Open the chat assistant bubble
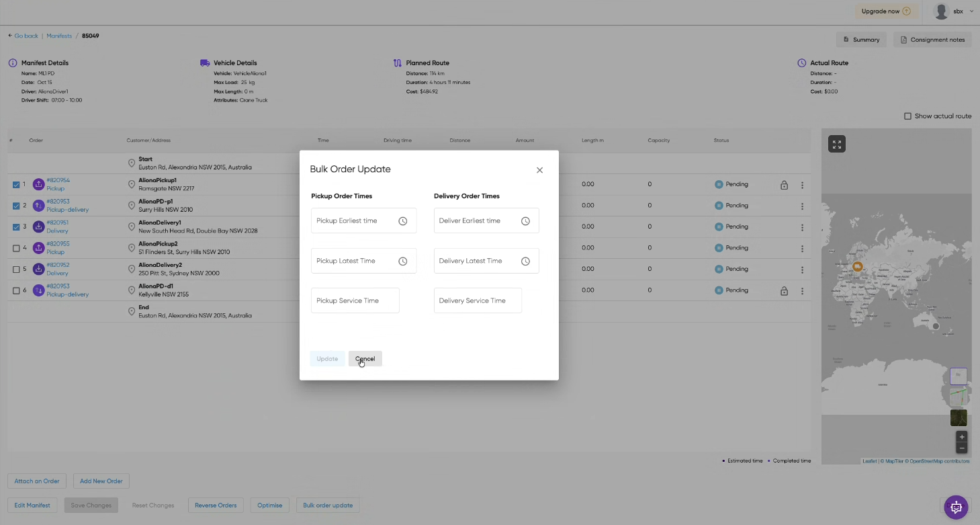This screenshot has width=980, height=525. (956, 507)
